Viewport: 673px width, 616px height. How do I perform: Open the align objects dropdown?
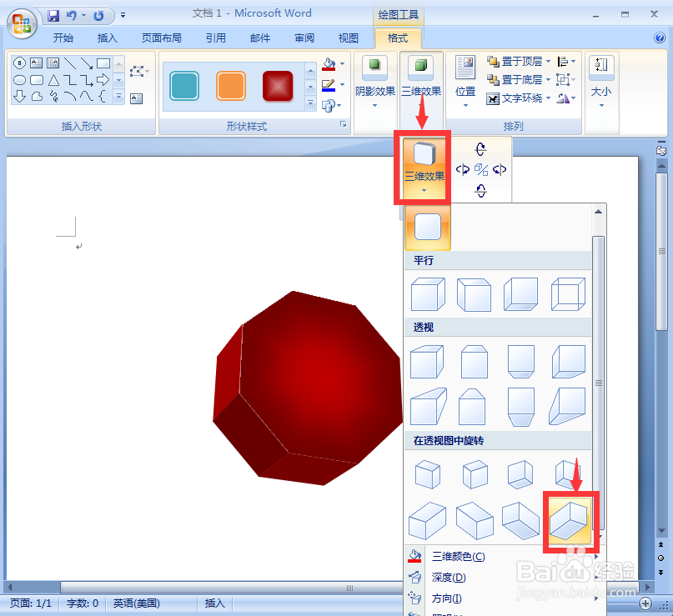pyautogui.click(x=566, y=62)
